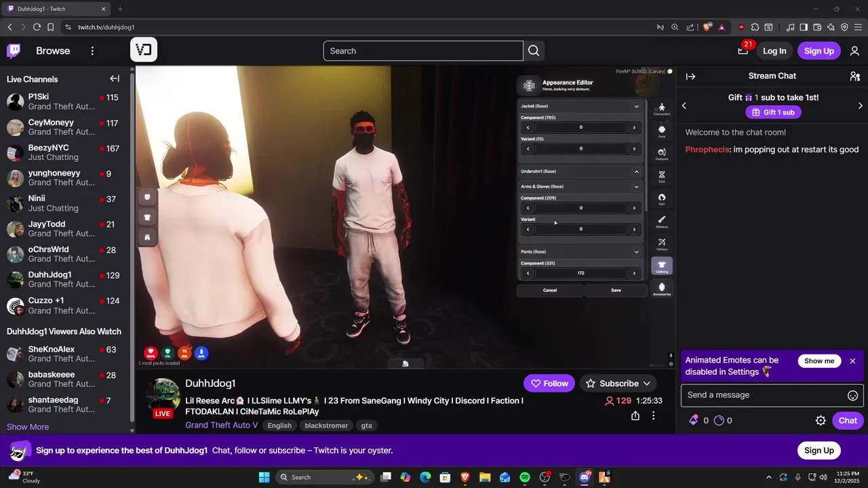Open the BeezyNYC Just Chatting channel

[65, 152]
